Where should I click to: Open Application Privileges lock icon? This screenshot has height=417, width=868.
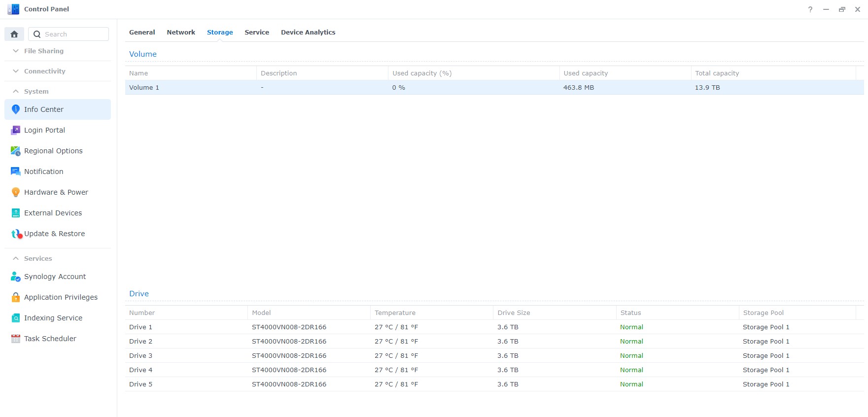tap(15, 297)
